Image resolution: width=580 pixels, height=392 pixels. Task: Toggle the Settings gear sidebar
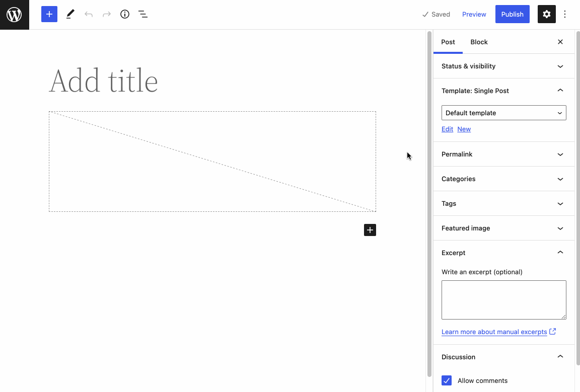pos(547,14)
